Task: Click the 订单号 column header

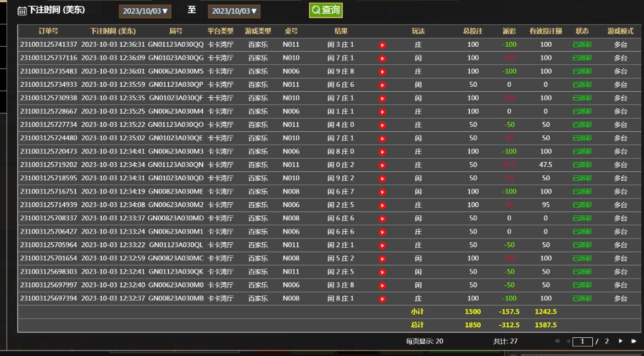Action: pyautogui.click(x=48, y=31)
